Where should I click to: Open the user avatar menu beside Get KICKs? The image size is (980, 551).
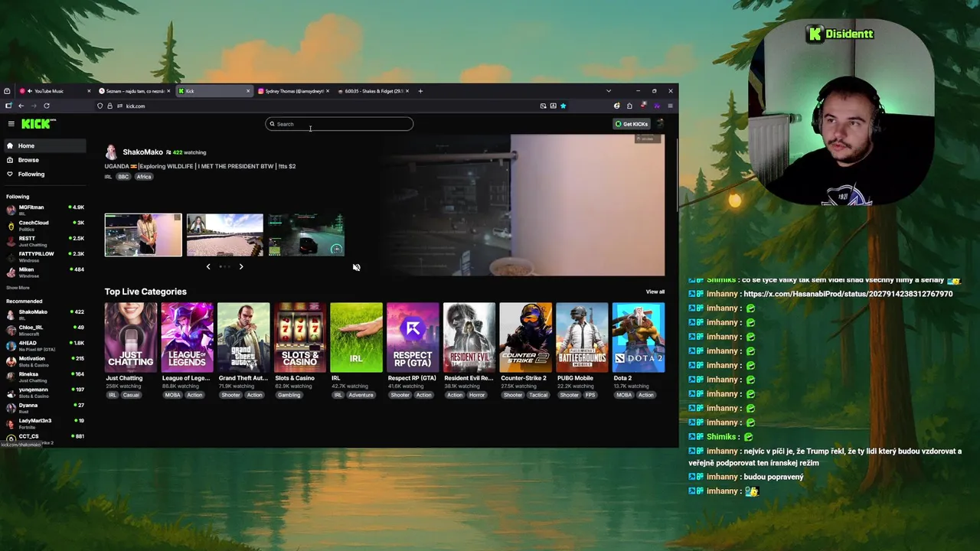coord(660,124)
